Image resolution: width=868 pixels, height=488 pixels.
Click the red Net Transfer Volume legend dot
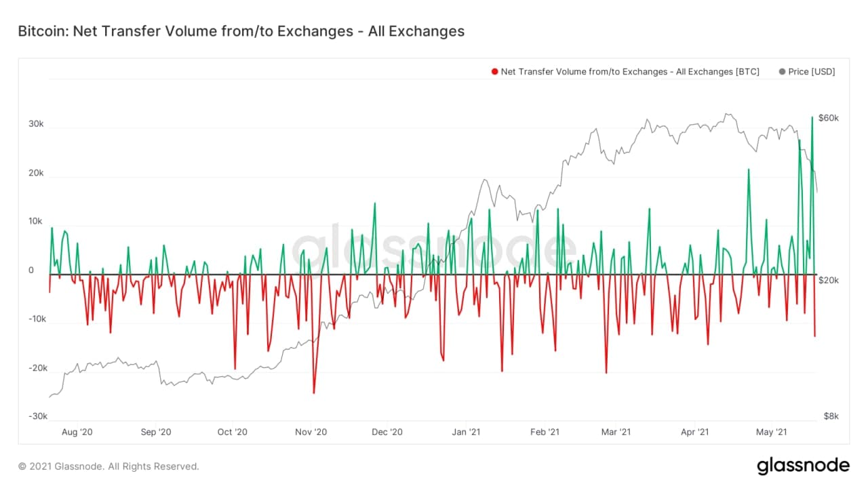[x=495, y=72]
